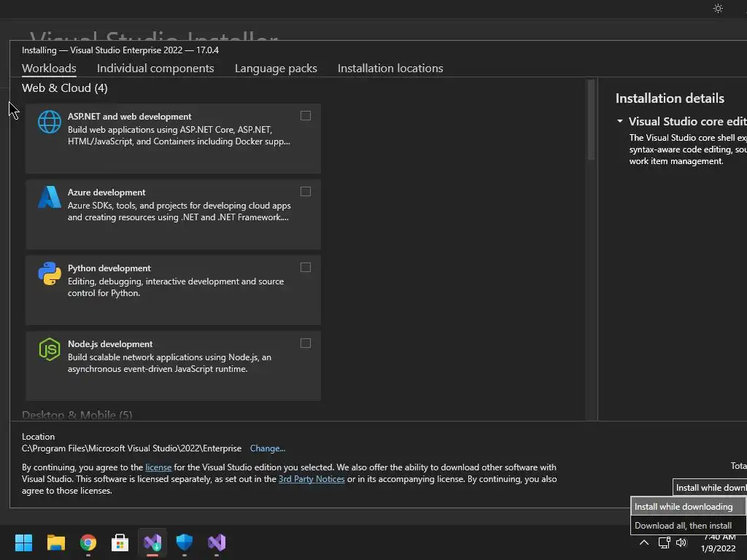Choose Download all, then install option

click(x=689, y=526)
